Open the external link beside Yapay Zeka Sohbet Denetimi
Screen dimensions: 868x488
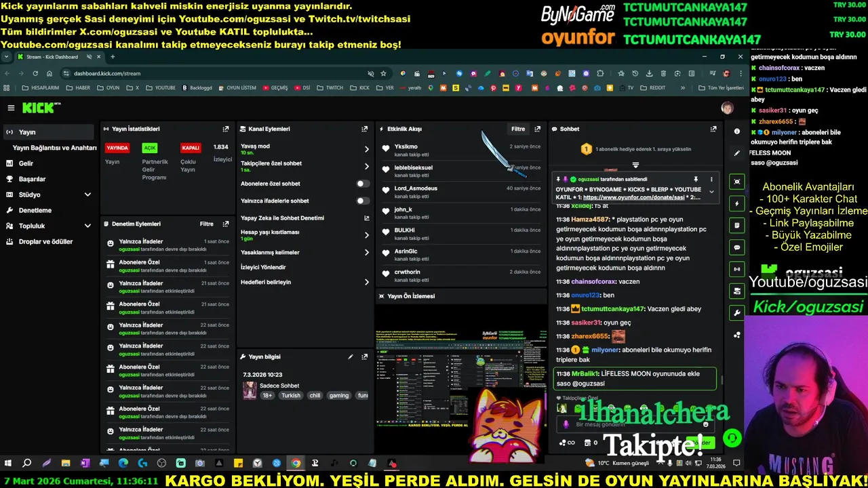pos(367,218)
